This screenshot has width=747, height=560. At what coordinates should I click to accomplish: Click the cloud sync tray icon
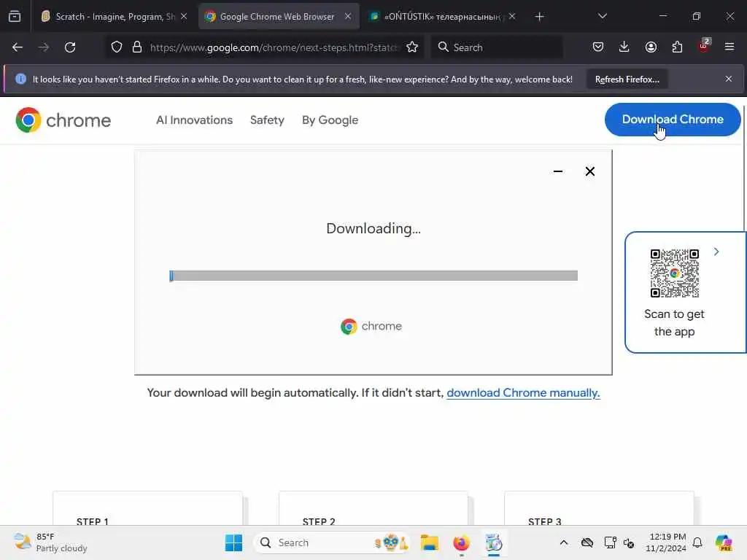coord(587,542)
